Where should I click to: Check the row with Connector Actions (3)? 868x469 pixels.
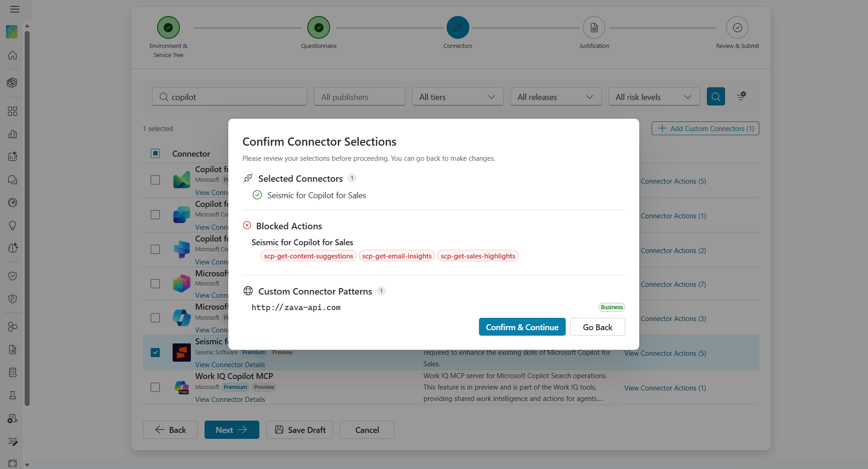tap(155, 318)
